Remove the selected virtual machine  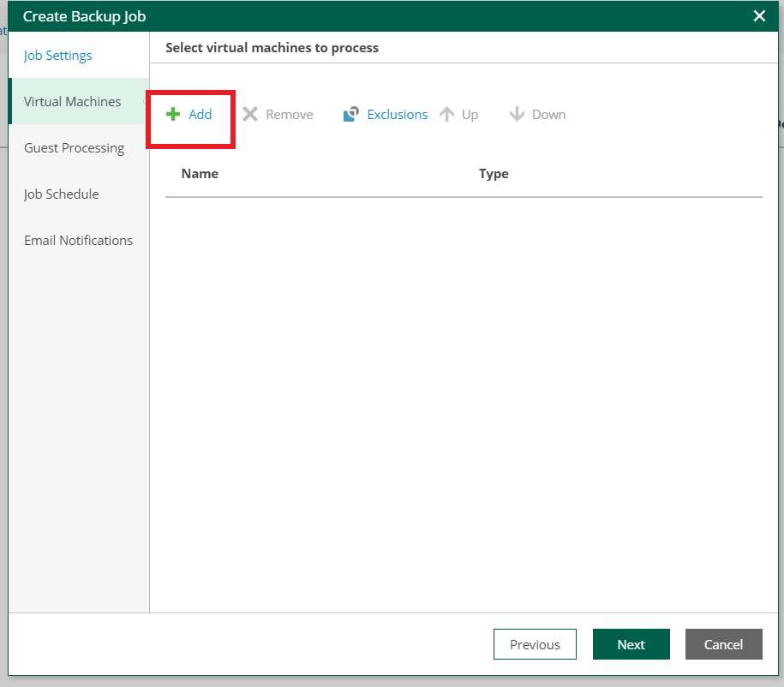(x=278, y=114)
